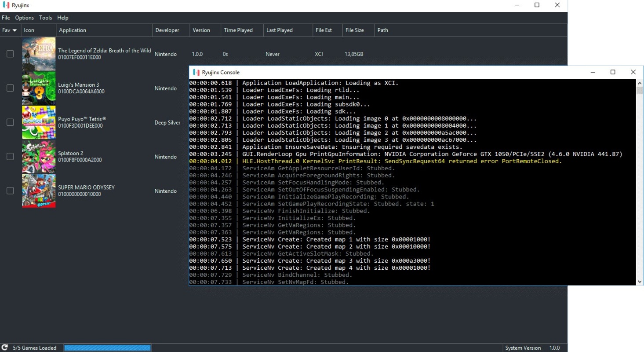Sort by the Fav column header
This screenshot has height=352, width=644.
click(x=10, y=30)
